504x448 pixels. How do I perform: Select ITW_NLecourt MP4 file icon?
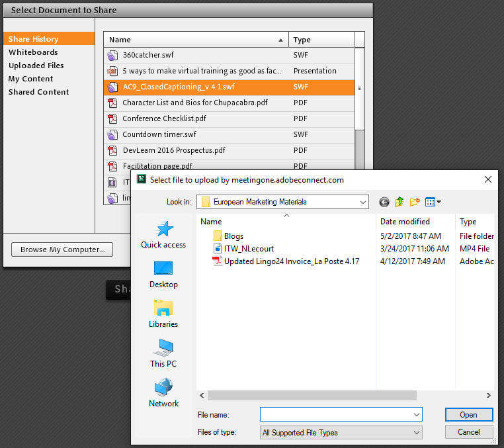coord(218,248)
